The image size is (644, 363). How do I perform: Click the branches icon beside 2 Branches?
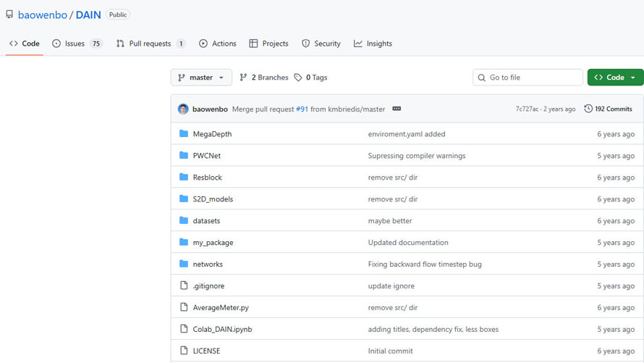[244, 78]
